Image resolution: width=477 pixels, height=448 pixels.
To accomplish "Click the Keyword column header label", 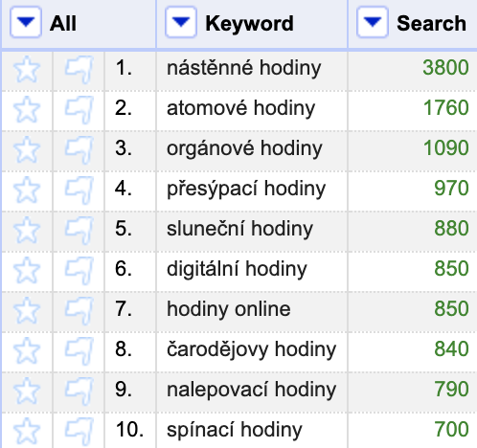I will pyautogui.click(x=249, y=24).
